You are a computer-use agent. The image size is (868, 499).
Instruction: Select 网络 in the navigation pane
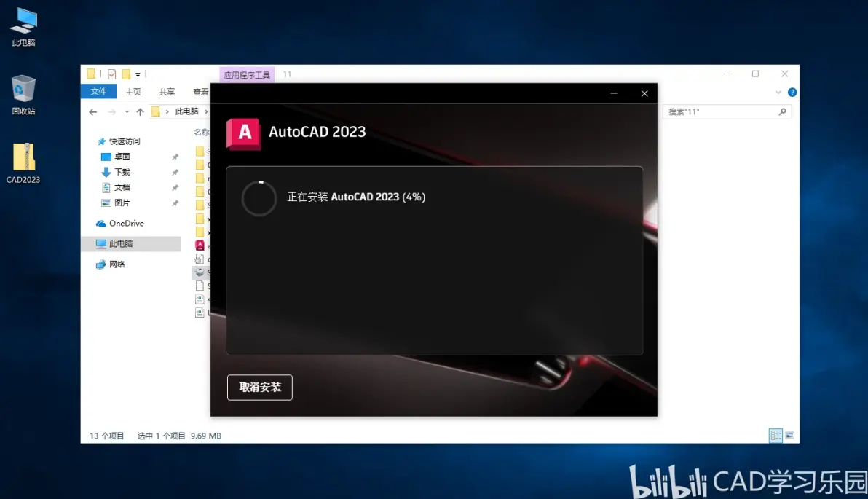[111, 264]
